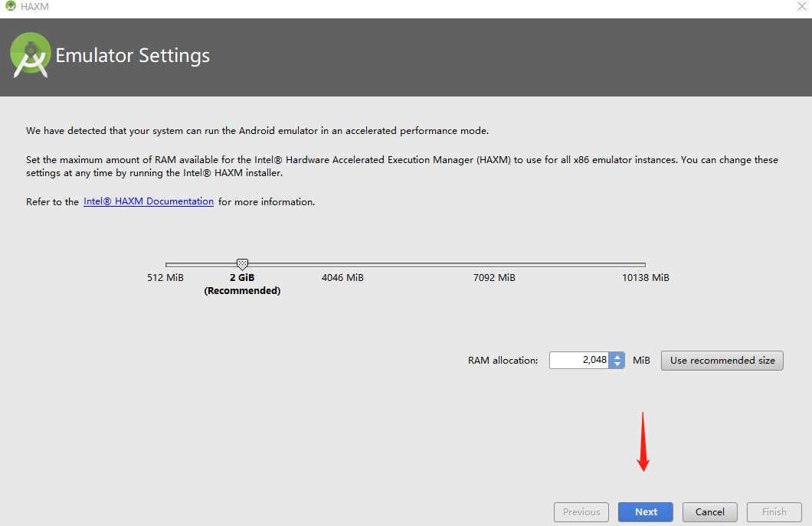This screenshot has height=526, width=812.
Task: Click the Cancel button
Action: (x=709, y=511)
